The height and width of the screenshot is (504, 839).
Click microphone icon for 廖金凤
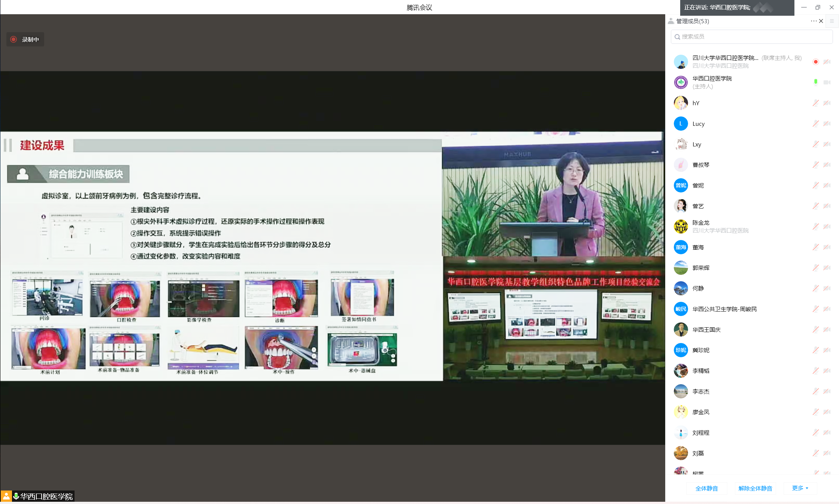coord(815,412)
